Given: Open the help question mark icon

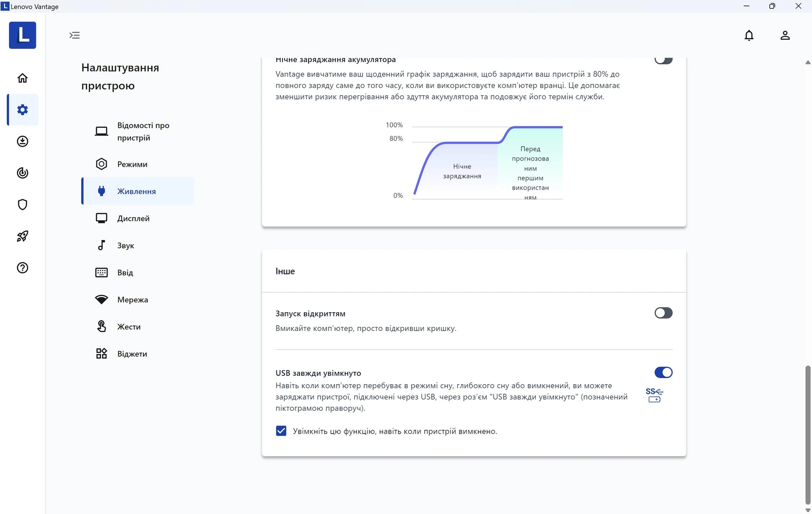Looking at the screenshot, I should point(22,268).
